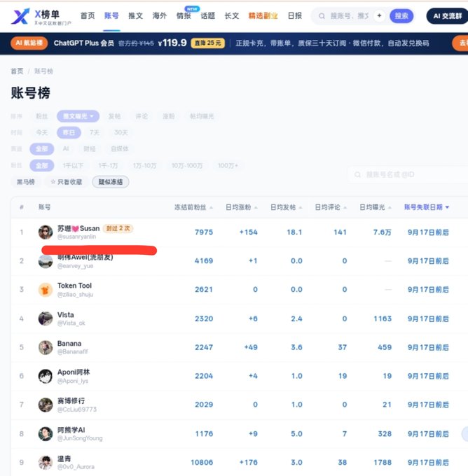The image size is (468, 476).
Task: Select the 粉丝 chip in the 排序 row
Action: pyautogui.click(x=42, y=116)
